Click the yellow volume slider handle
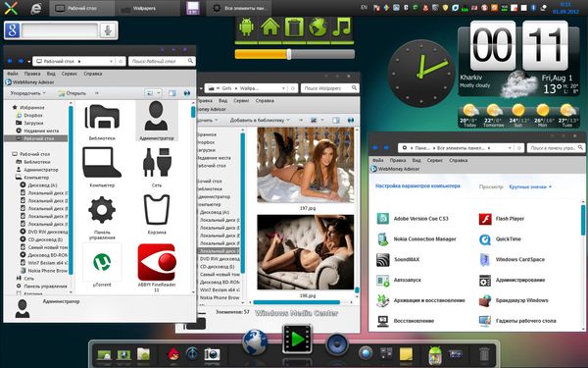This screenshot has height=368, width=588. [289, 54]
